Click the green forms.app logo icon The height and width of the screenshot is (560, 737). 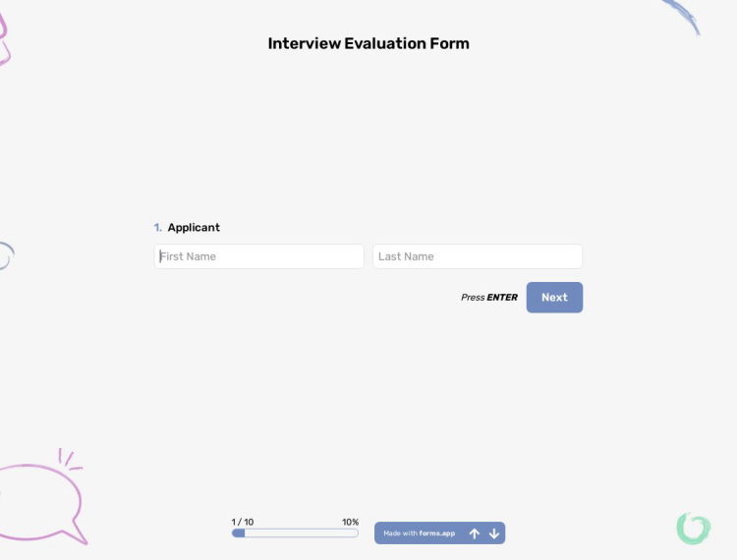[x=693, y=528]
